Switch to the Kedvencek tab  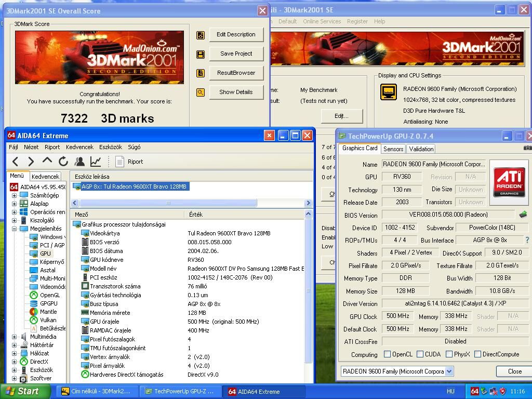tap(45, 177)
